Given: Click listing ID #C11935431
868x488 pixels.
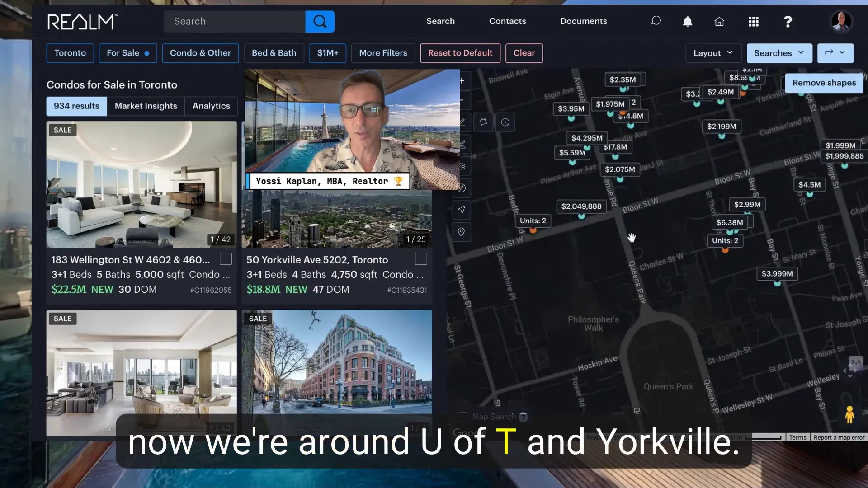Looking at the screenshot, I should 407,290.
